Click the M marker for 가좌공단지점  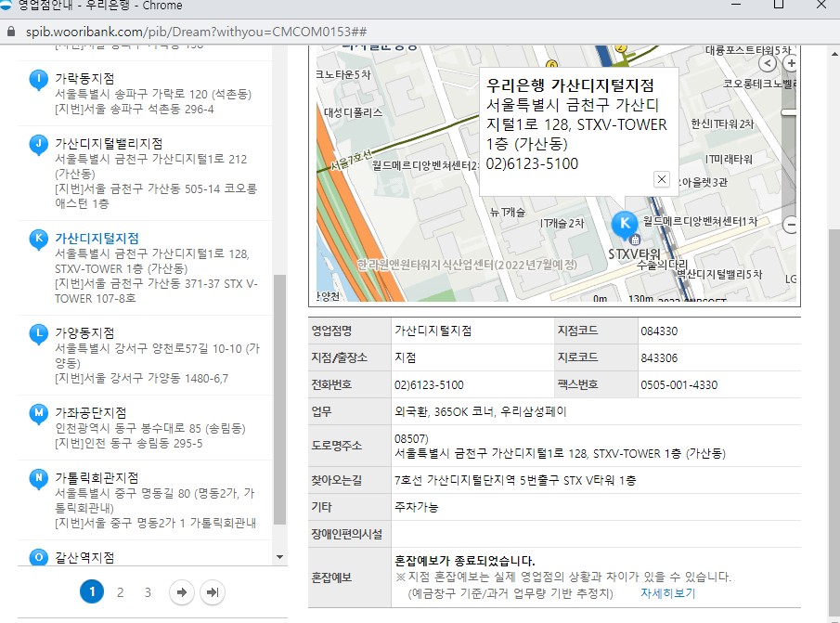[39, 413]
